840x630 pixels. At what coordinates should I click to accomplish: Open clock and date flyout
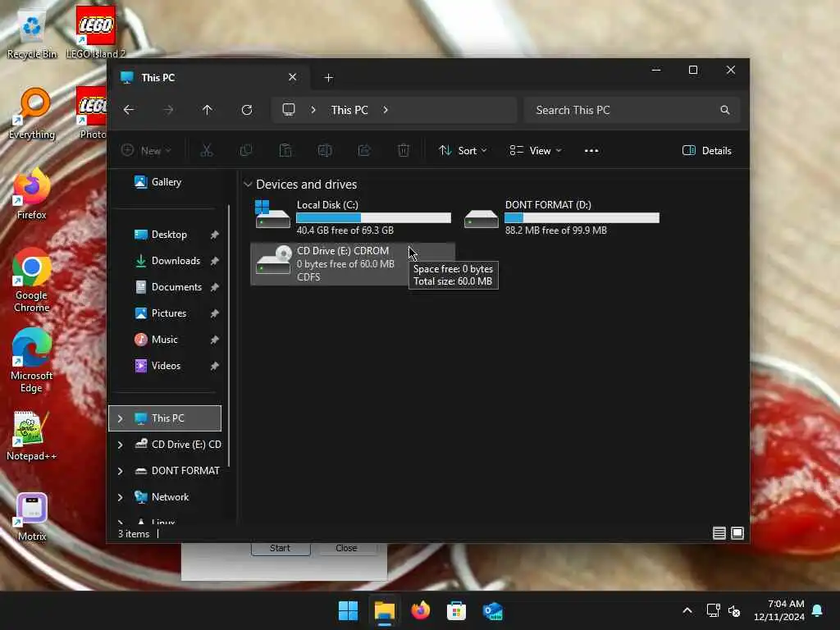coord(779,610)
